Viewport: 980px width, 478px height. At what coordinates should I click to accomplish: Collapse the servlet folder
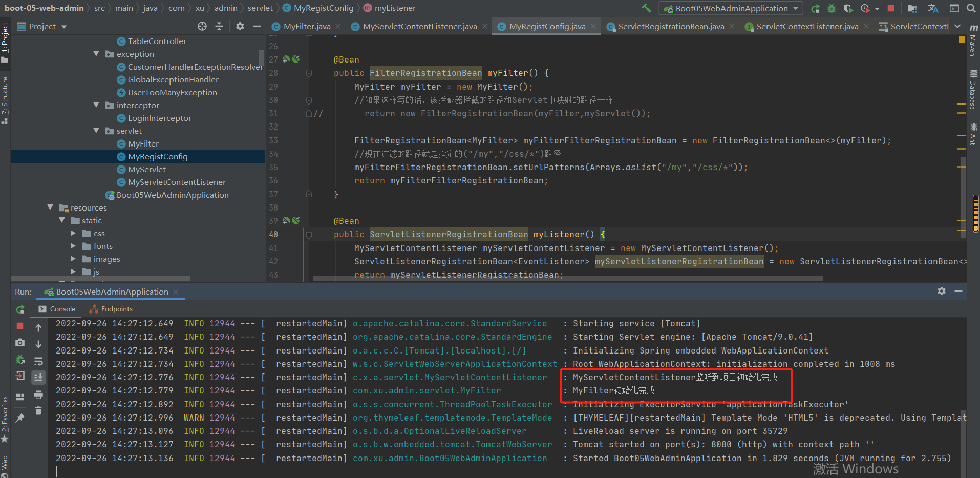96,131
